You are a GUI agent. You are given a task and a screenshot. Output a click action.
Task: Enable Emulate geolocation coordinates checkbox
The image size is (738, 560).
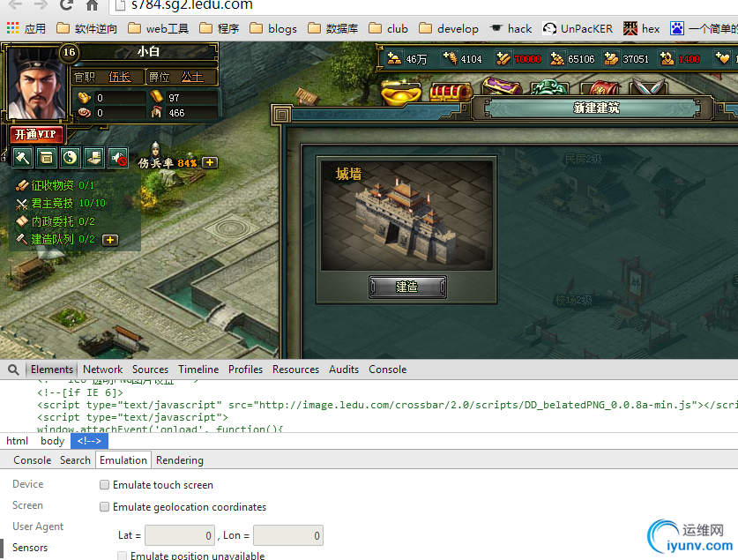[105, 507]
